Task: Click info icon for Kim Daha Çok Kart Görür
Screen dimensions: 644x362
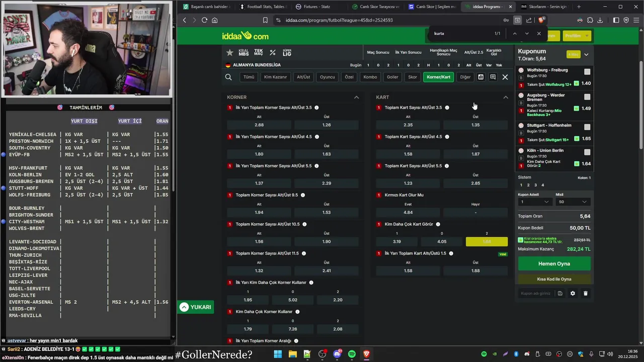Action: 438,224
